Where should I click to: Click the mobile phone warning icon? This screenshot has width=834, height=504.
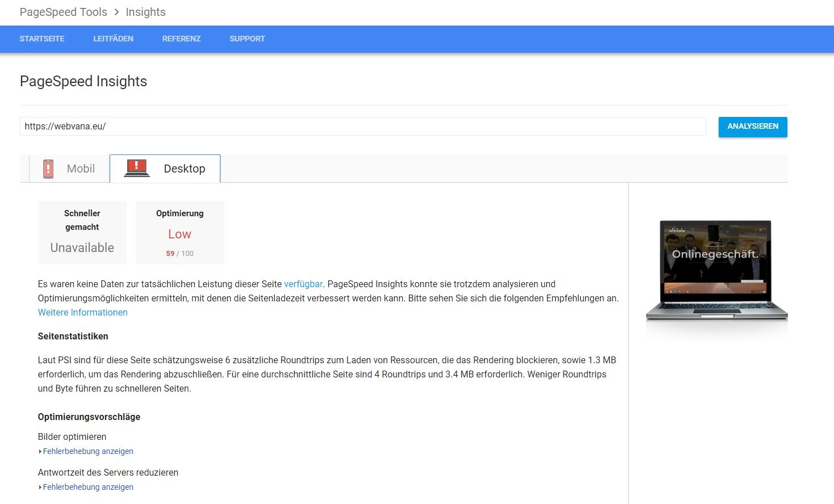pos(48,169)
